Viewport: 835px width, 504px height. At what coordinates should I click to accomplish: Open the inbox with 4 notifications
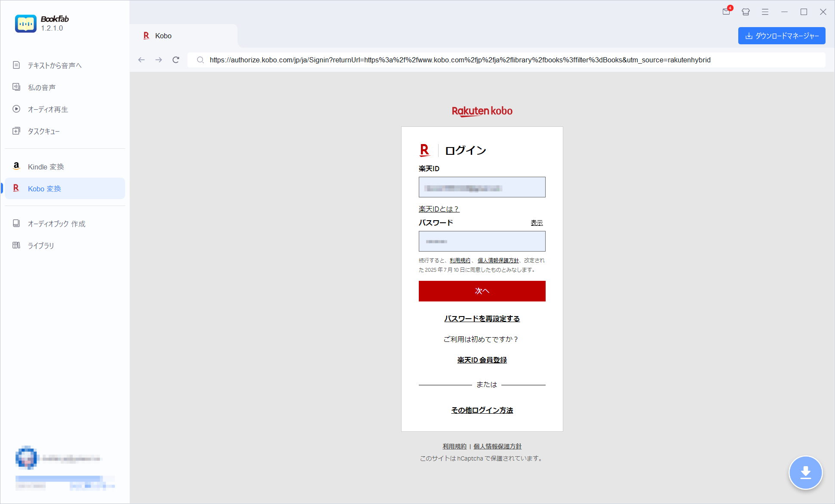tap(726, 12)
